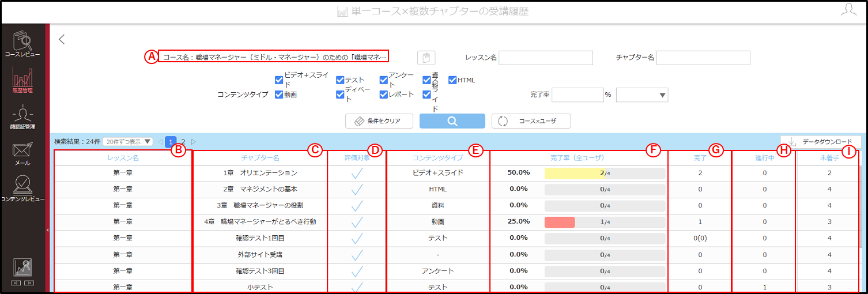Uncheck the ビデオ+スライド content type checkbox
This screenshot has width=868, height=294.
tap(279, 80)
